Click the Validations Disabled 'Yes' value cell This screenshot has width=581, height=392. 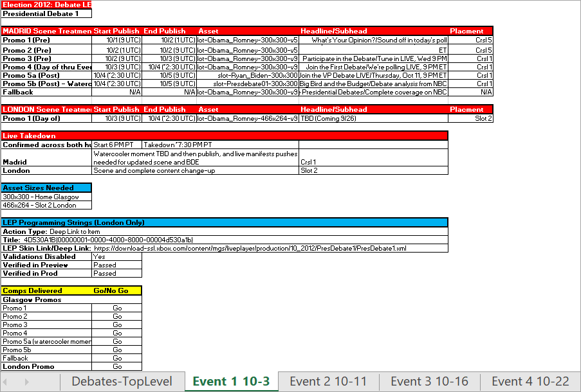pos(116,256)
